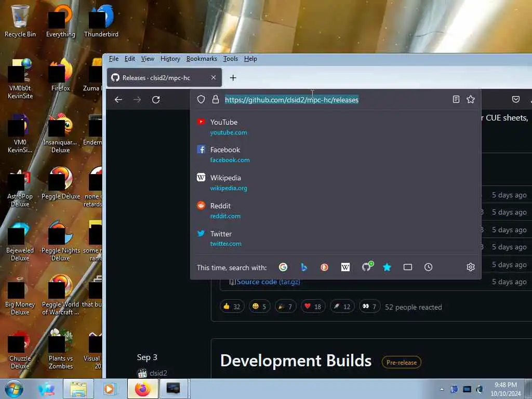
Task: Choose the YouTube suggestion
Action: [336, 127]
